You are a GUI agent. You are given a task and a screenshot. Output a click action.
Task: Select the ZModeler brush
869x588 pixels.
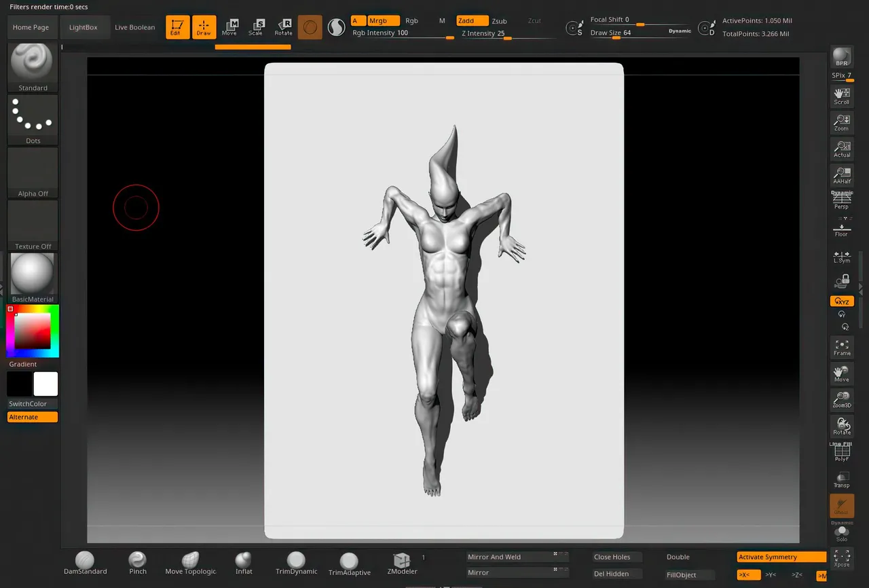click(402, 563)
